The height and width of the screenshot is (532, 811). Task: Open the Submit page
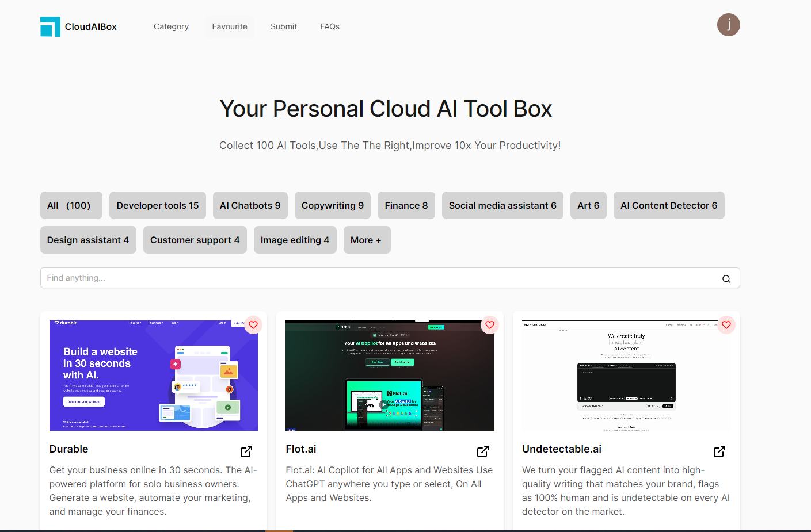(284, 26)
